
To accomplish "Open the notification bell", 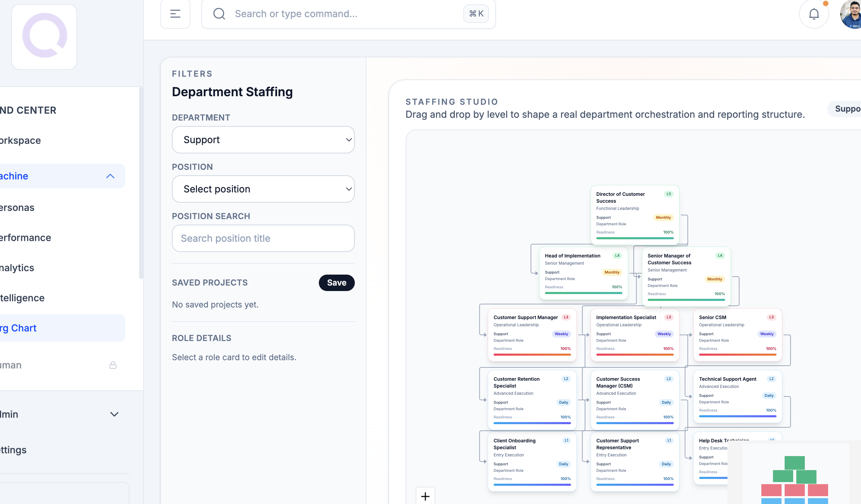I will pyautogui.click(x=814, y=14).
